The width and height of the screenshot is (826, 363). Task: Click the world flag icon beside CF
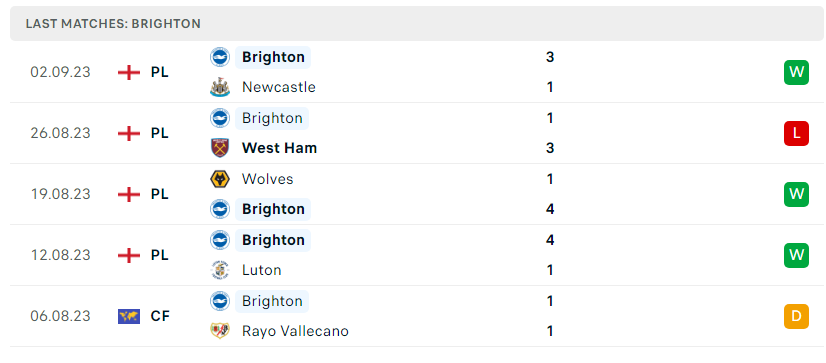click(129, 316)
